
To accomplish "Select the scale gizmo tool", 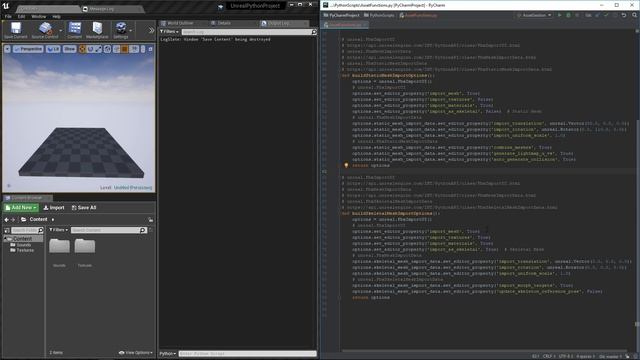I will point(98,49).
